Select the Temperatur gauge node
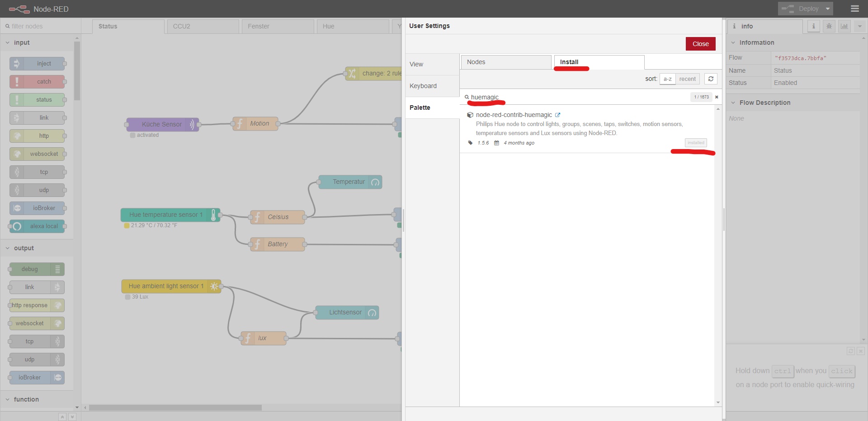Image resolution: width=868 pixels, height=421 pixels. pos(350,182)
